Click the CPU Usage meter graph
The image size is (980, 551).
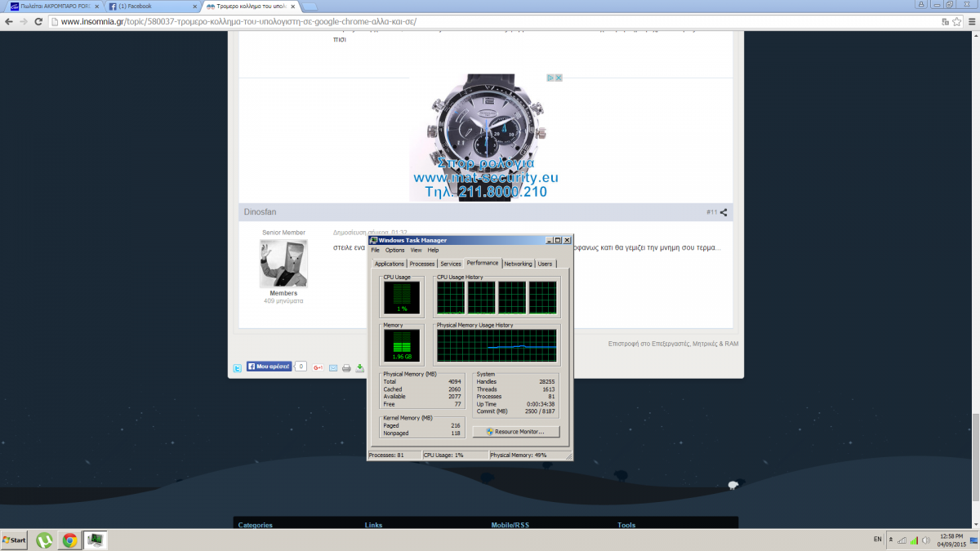click(x=401, y=298)
